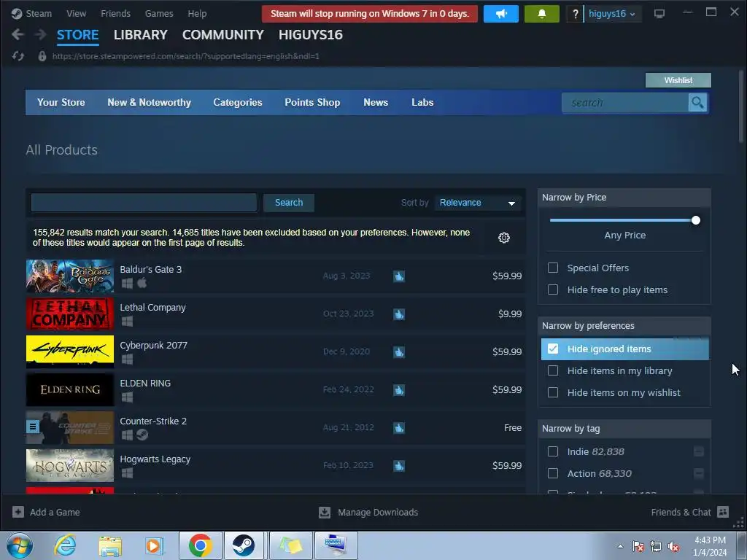Click the Windows 7 end-of-support warning banner
Viewport: 747px width, 560px height.
click(370, 14)
